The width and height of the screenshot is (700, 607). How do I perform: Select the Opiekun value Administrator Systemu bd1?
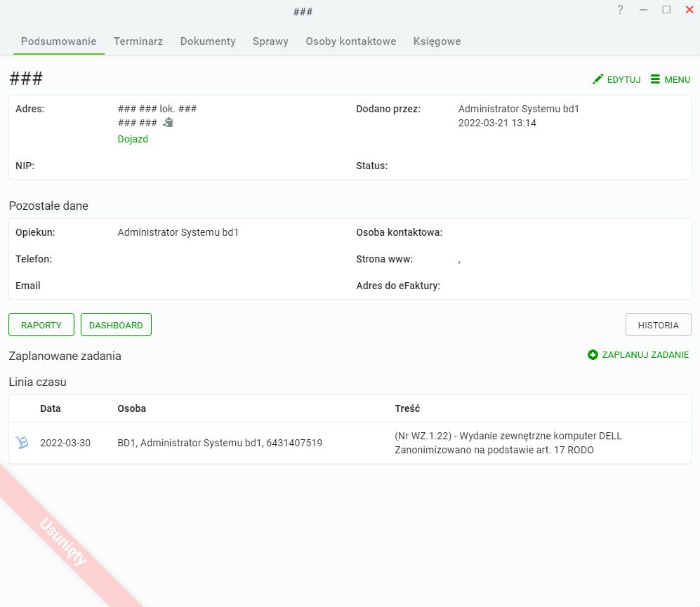[178, 232]
